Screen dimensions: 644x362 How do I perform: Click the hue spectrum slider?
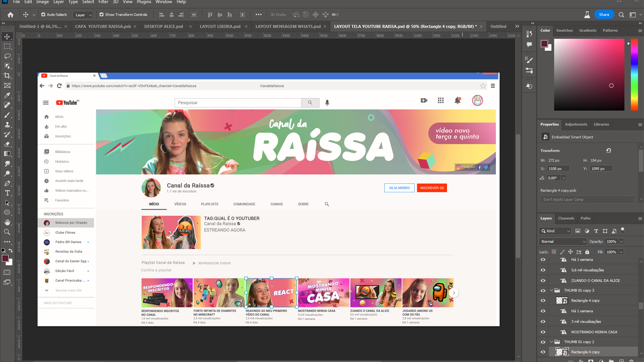click(x=634, y=75)
